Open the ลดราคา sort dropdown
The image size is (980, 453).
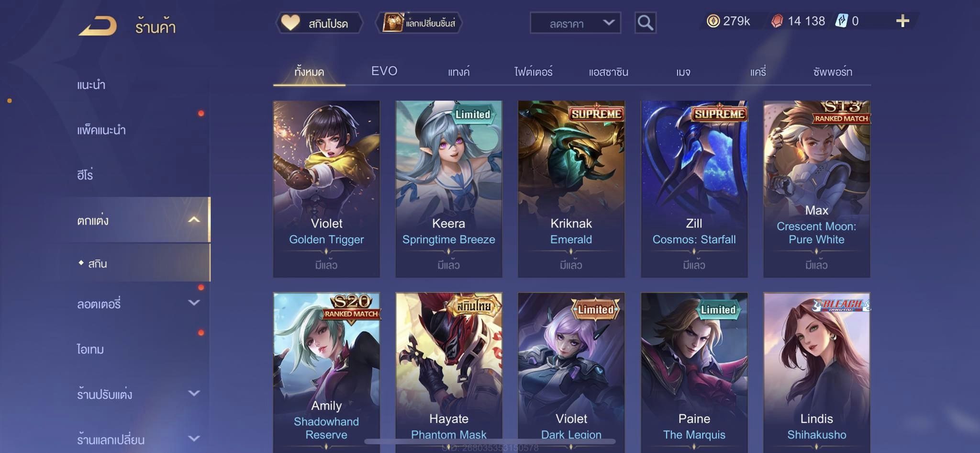tap(575, 23)
